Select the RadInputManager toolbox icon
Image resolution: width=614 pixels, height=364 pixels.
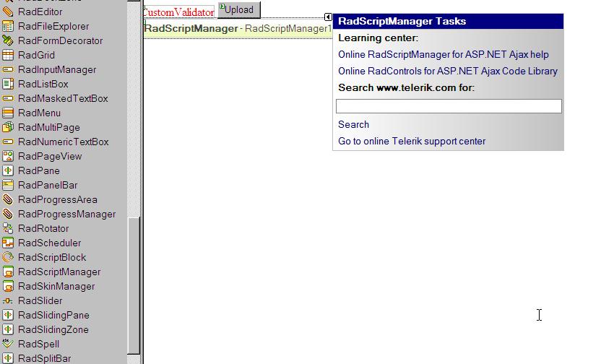tap(8, 69)
